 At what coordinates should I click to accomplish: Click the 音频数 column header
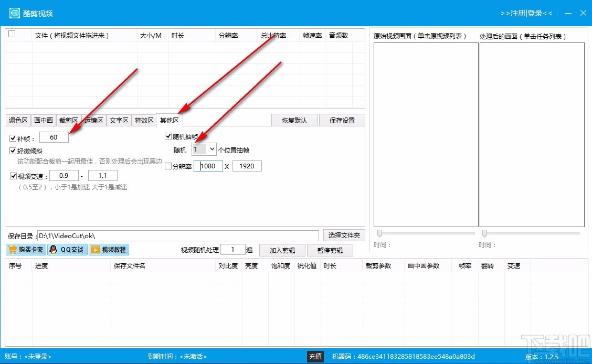339,36
